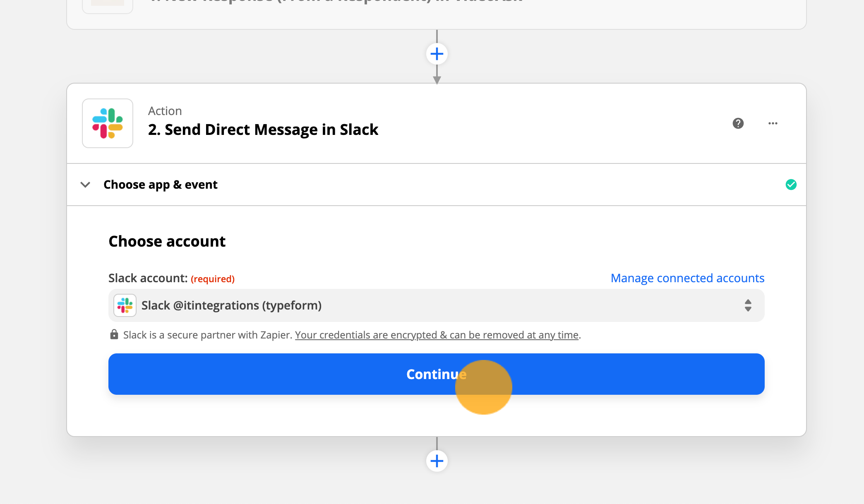Image resolution: width=864 pixels, height=504 pixels.
Task: Click the up-down arrows on account selector
Action: click(748, 305)
